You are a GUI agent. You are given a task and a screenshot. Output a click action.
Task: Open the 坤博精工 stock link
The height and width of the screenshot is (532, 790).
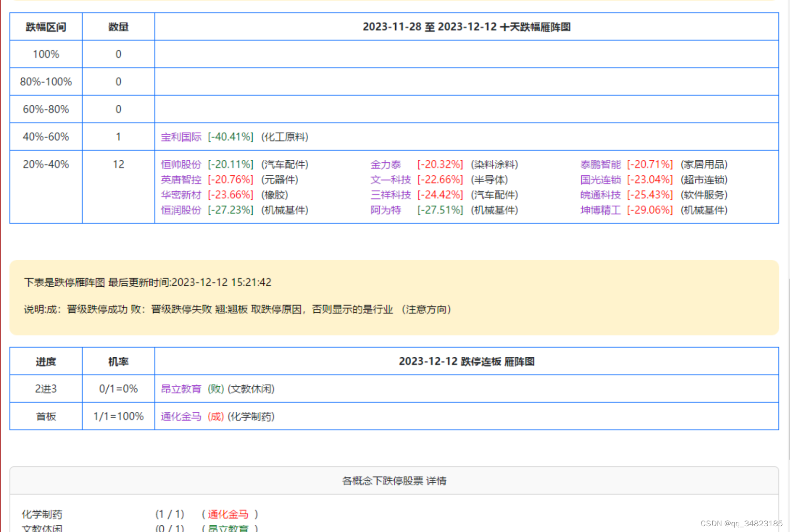point(601,210)
